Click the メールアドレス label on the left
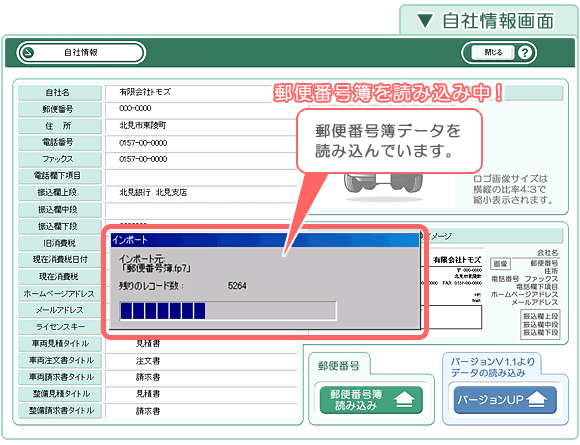Viewport: 580px width, 445px height. click(60, 310)
